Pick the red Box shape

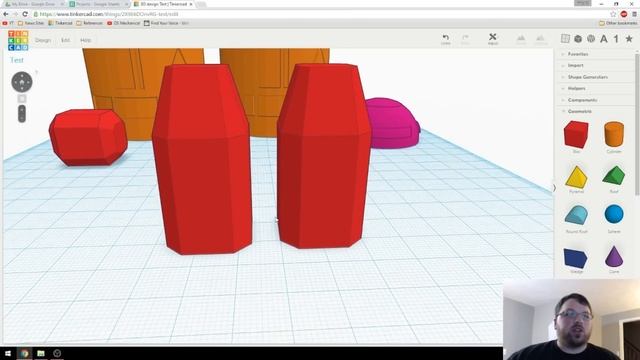pos(576,135)
